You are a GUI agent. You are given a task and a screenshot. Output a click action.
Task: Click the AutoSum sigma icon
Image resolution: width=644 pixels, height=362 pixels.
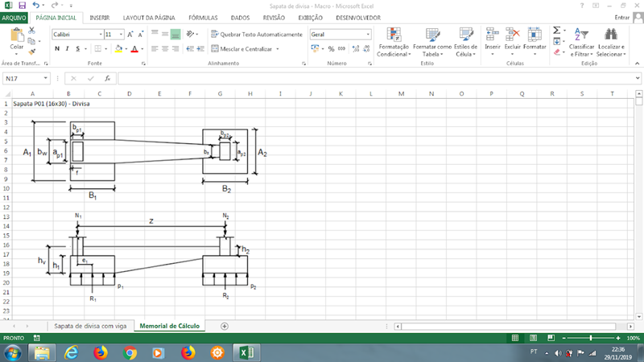point(557,30)
